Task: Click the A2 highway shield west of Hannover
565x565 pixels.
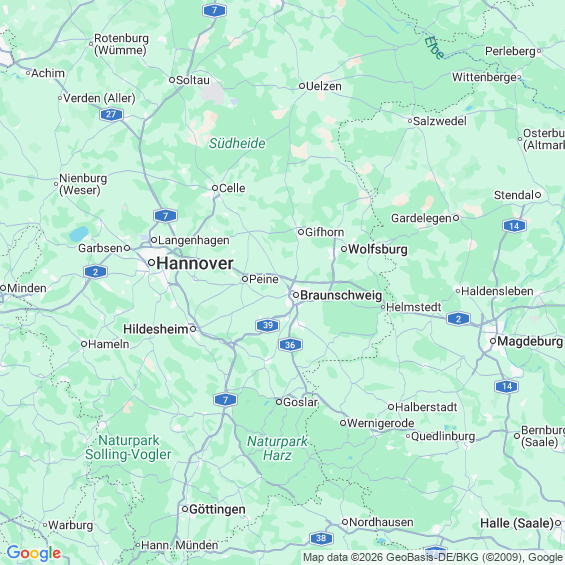Action: pos(95,272)
